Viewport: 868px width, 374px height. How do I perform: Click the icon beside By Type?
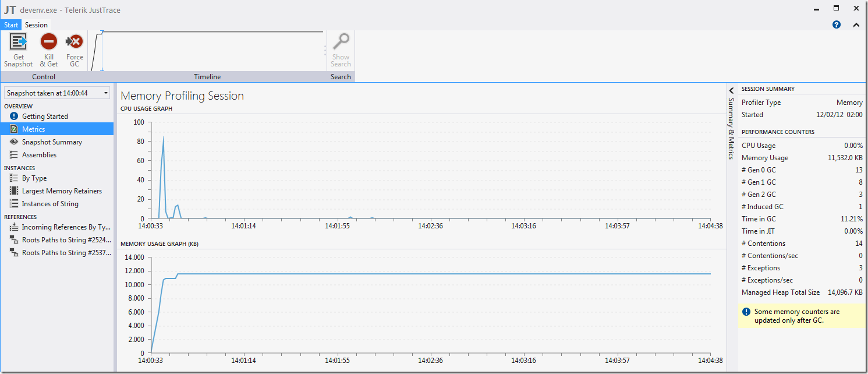coord(14,178)
